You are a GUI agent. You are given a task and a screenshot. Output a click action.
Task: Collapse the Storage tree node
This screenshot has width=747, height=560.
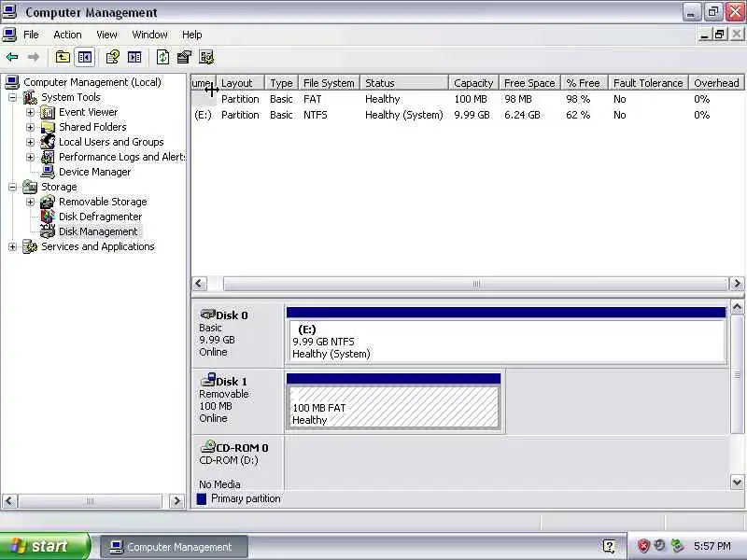13,188
